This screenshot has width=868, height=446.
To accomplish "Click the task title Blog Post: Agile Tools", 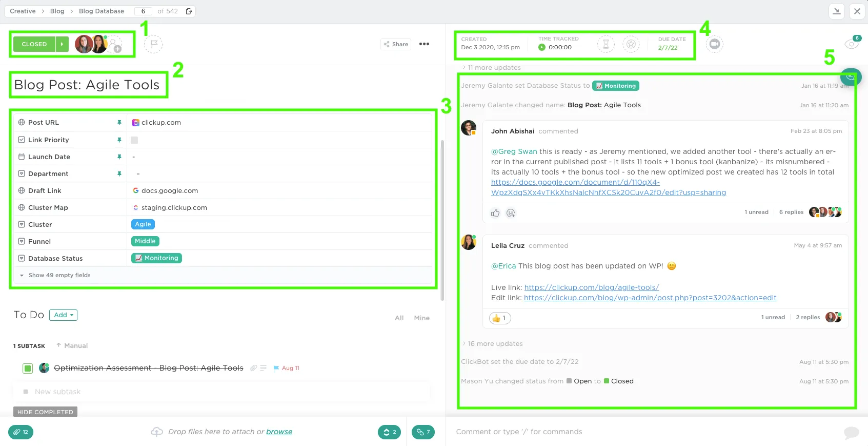I will [87, 85].
